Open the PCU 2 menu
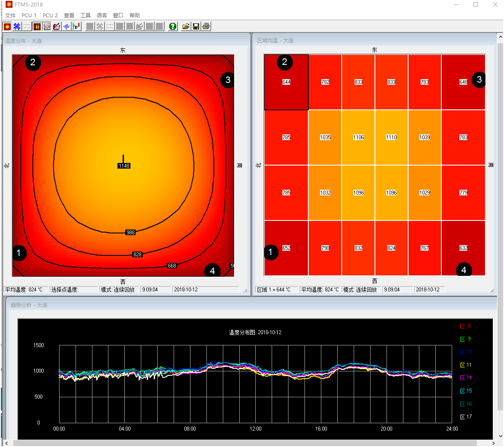Image resolution: width=504 pixels, height=447 pixels. pos(50,16)
